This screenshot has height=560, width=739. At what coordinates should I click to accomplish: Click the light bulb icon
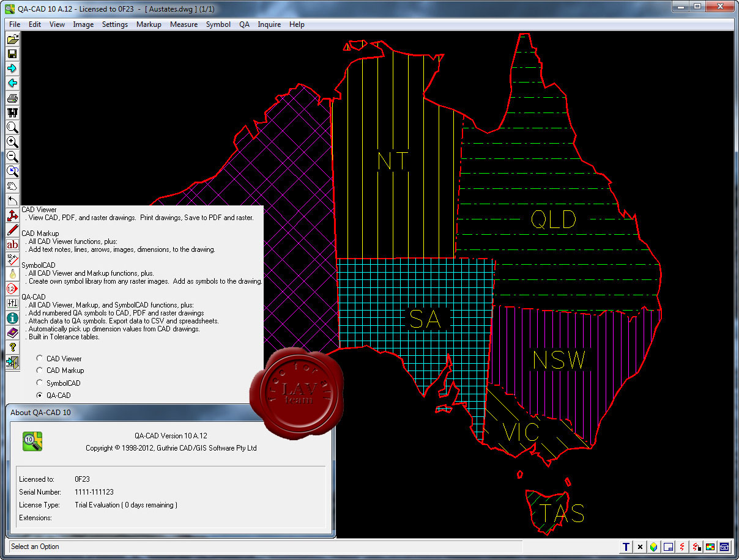coord(12,274)
